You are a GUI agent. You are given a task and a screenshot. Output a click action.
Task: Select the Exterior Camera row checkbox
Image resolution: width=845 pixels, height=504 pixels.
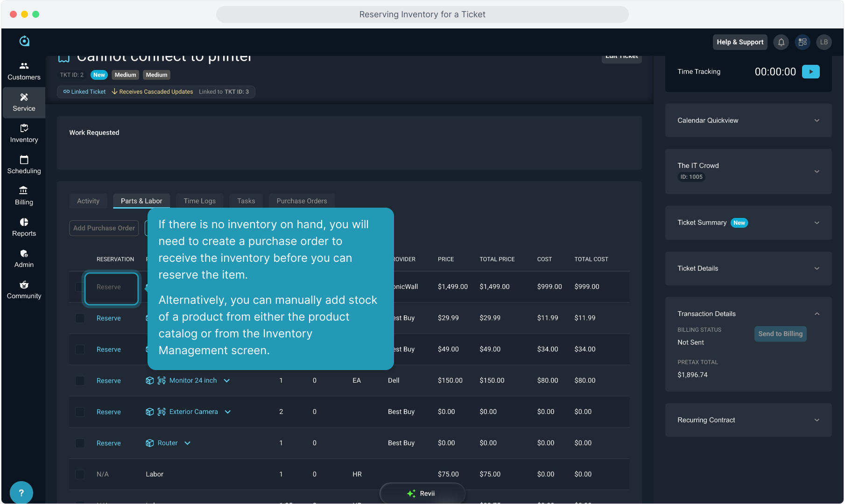tap(80, 412)
